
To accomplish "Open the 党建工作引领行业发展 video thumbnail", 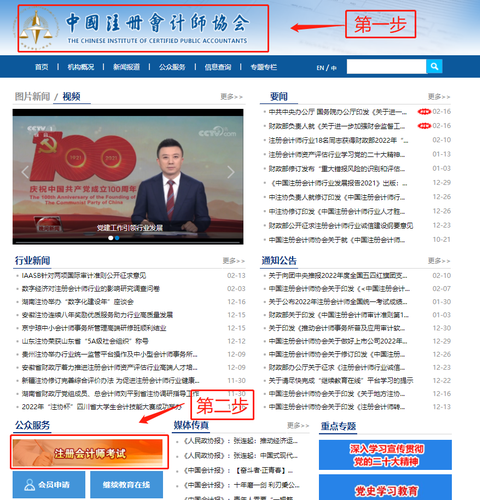I will point(128,177).
